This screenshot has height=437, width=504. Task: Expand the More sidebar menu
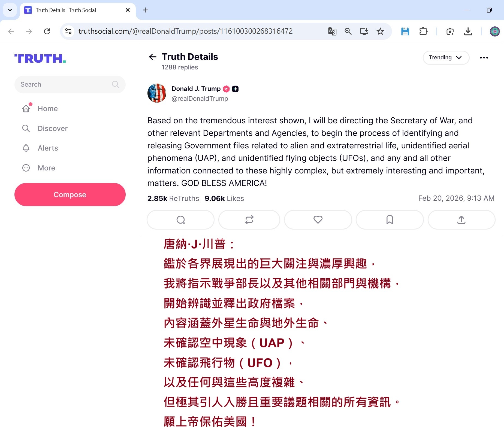[x=39, y=168]
